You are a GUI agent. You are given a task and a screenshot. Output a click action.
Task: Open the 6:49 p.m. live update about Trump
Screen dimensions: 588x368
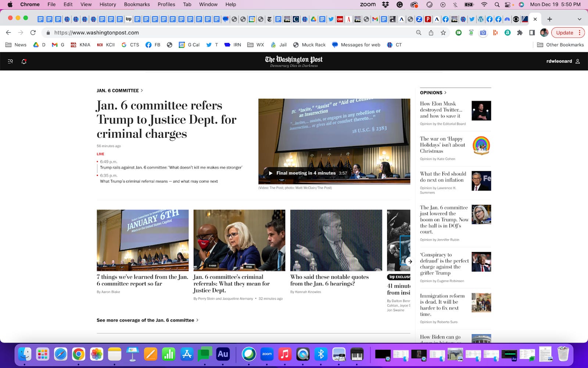171,167
